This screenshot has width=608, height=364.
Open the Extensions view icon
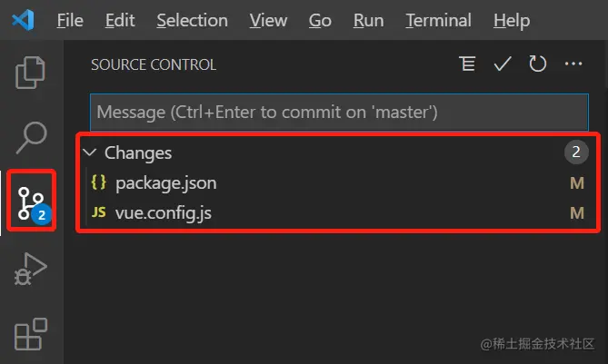[31, 334]
